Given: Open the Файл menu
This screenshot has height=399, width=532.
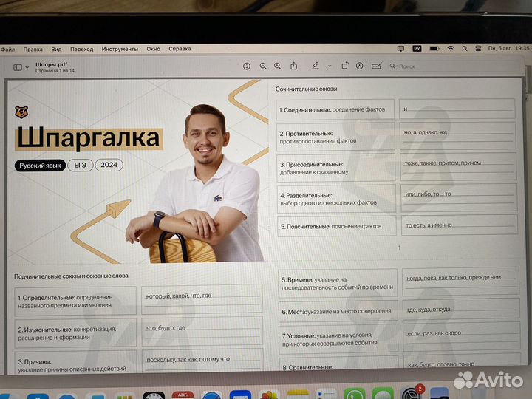Looking at the screenshot, I should (8, 50).
